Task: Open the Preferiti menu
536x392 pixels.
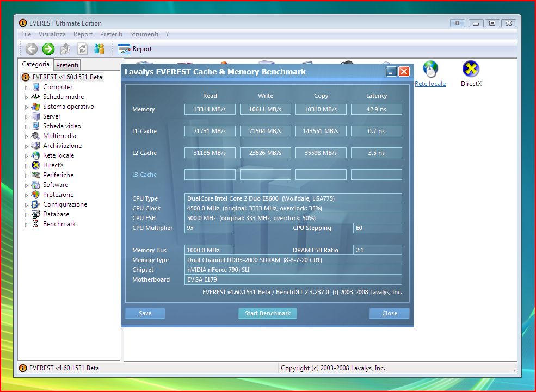Action: [111, 34]
